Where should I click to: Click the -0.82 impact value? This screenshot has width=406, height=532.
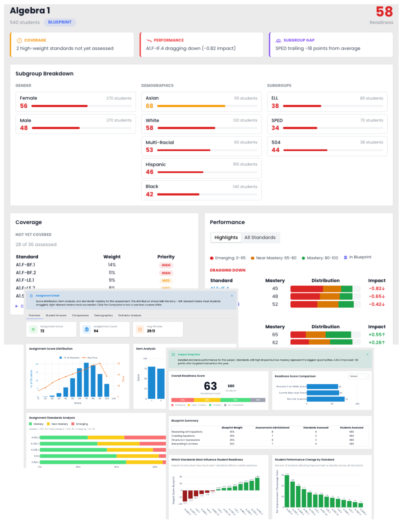[377, 288]
